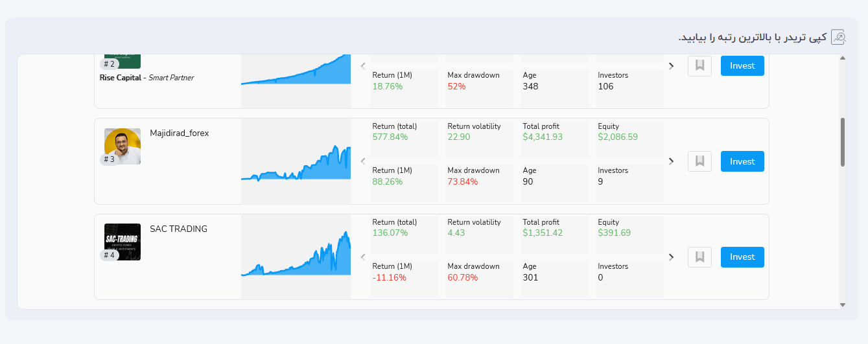Open the SAC TRADING name link
Screen dimensions: 868x344
(178, 229)
